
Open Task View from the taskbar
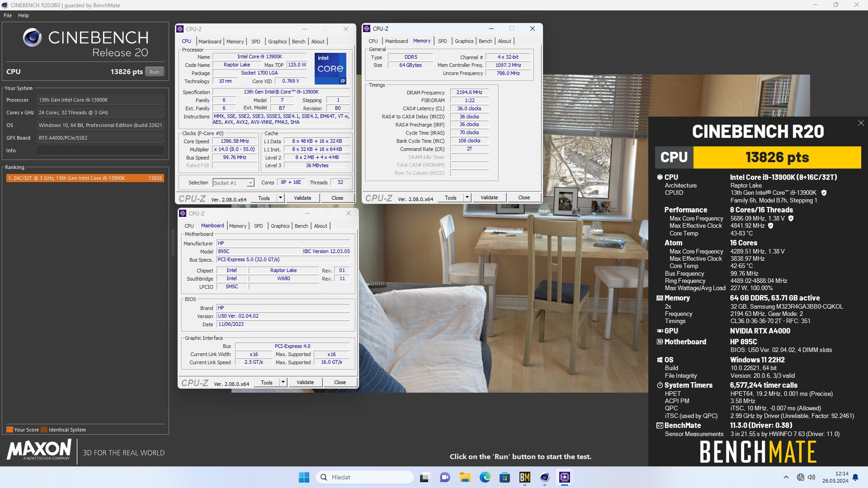point(424,477)
